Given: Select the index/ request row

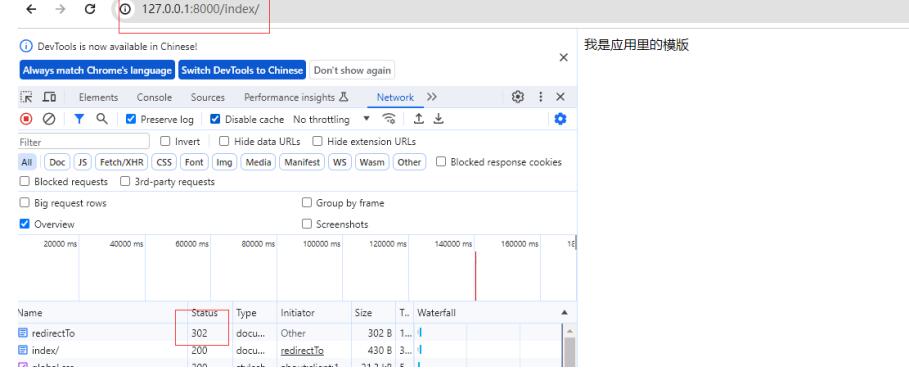Looking at the screenshot, I should [x=290, y=350].
